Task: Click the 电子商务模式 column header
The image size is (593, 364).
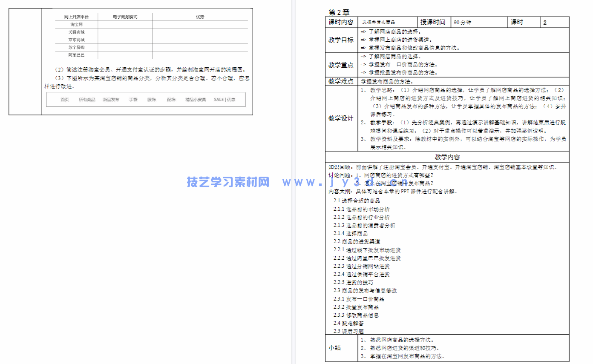Action: click(x=126, y=17)
